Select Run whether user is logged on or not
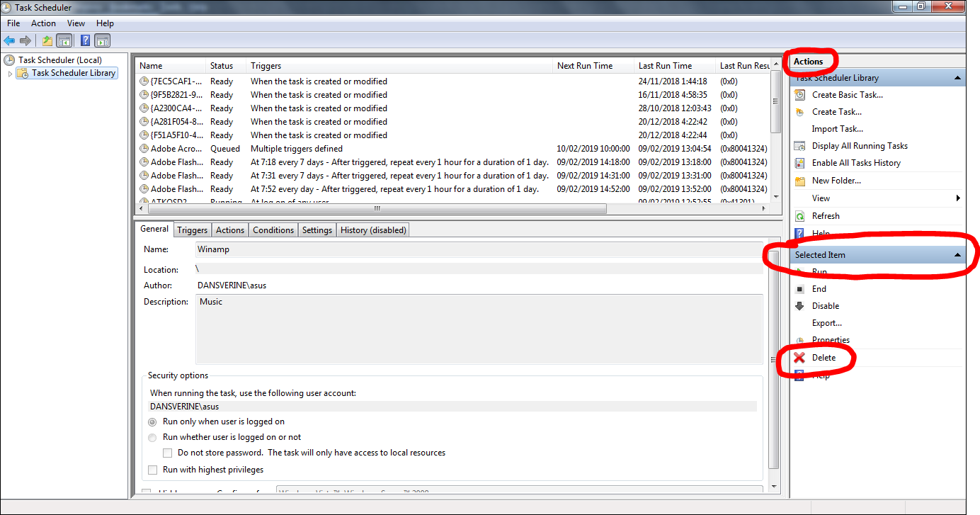This screenshot has width=980, height=515. point(152,437)
